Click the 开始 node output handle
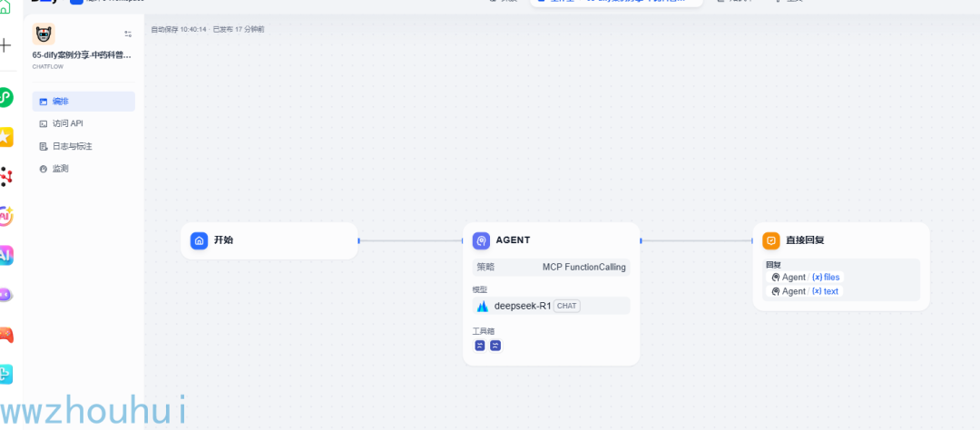The image size is (980, 430). [358, 240]
